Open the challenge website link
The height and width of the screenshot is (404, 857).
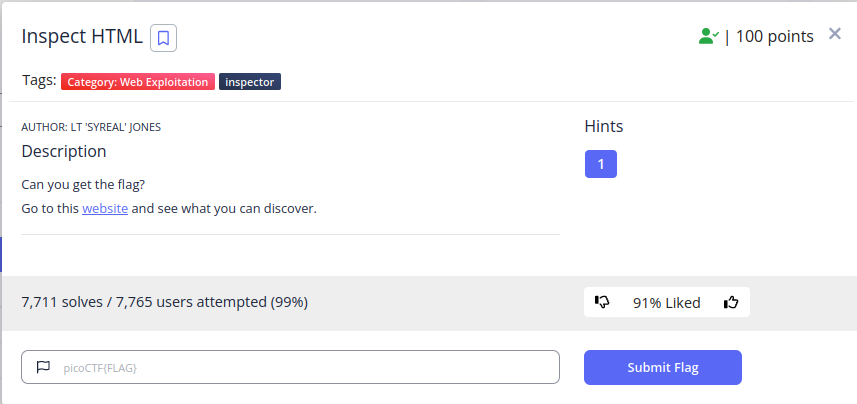tap(105, 209)
